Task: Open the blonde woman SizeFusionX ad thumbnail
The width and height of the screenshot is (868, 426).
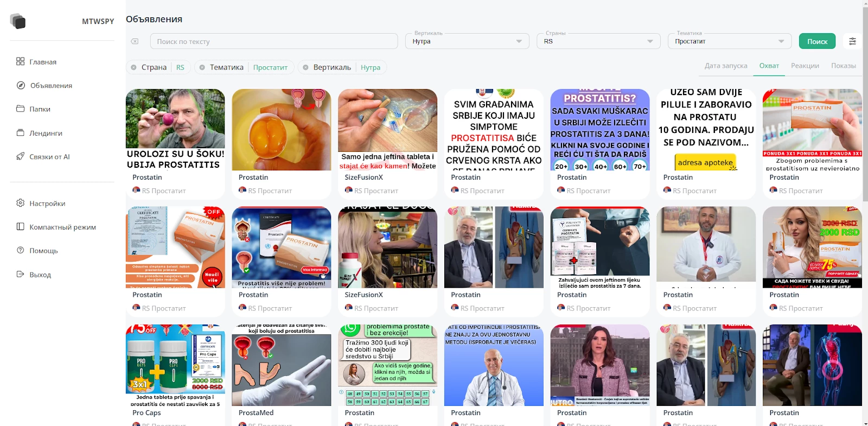Action: pyautogui.click(x=387, y=247)
